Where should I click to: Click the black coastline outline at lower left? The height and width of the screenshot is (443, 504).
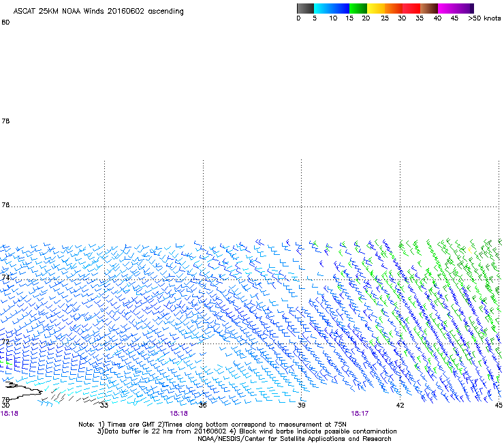point(22,391)
